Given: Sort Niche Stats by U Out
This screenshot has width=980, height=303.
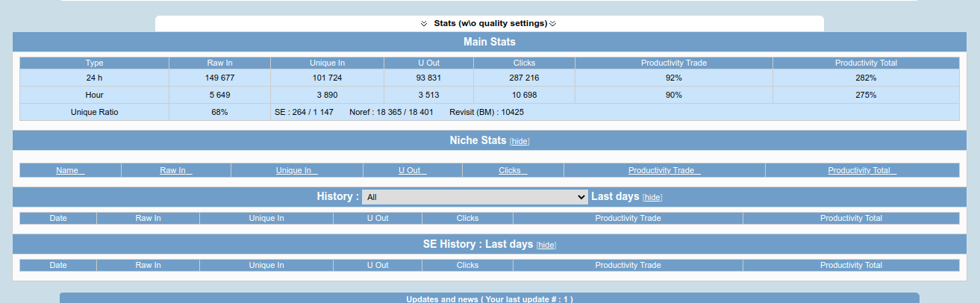Looking at the screenshot, I should pos(413,171).
